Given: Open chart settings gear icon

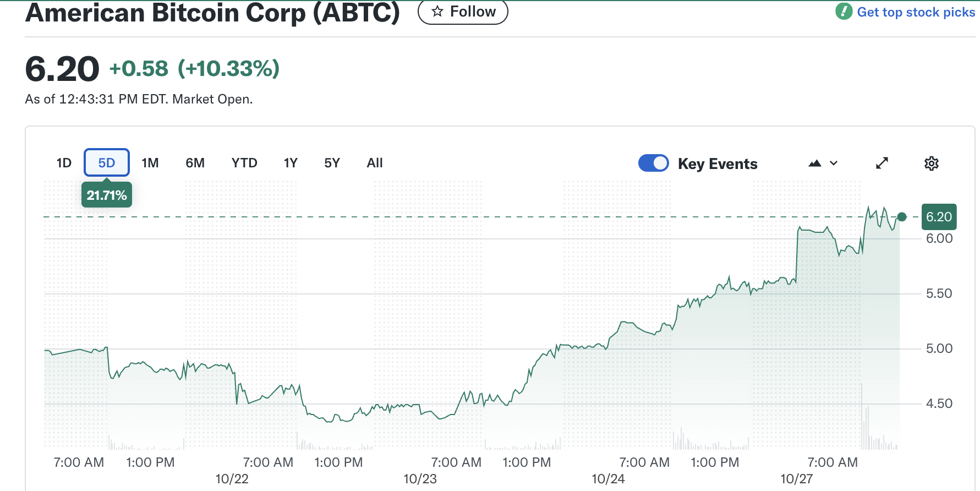Looking at the screenshot, I should pos(931,163).
